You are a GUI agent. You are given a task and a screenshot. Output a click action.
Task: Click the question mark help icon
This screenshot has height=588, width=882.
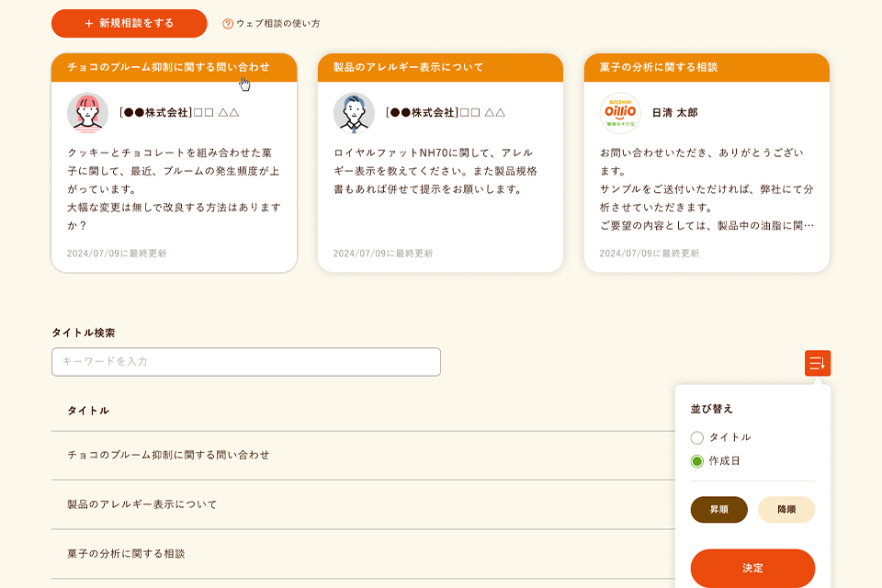click(x=228, y=24)
